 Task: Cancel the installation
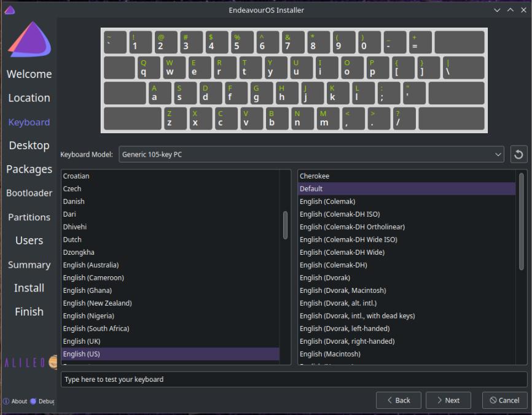pos(504,400)
